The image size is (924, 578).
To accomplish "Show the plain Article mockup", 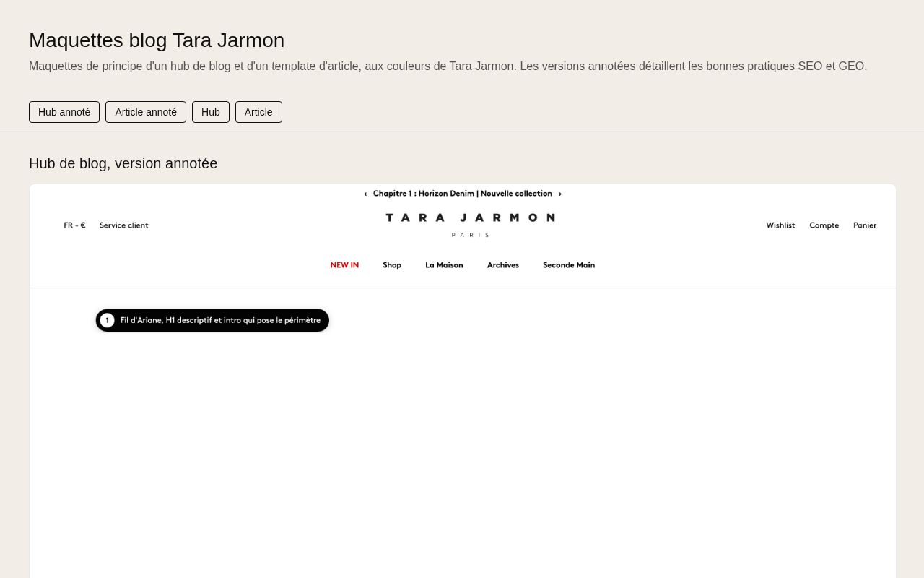I will point(258,112).
